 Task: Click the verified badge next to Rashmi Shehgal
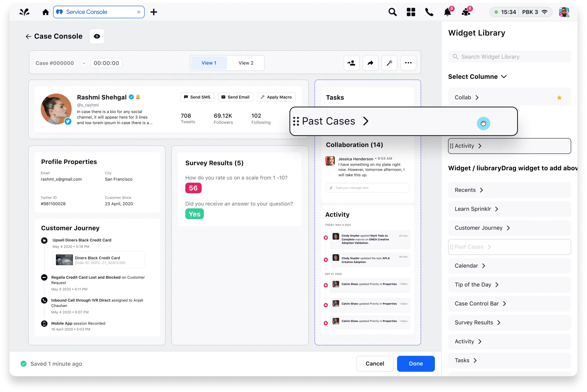pos(131,97)
